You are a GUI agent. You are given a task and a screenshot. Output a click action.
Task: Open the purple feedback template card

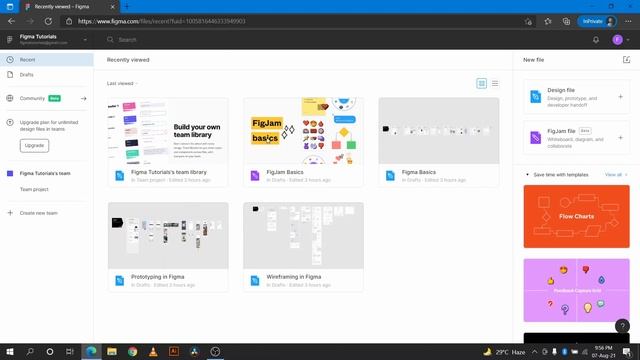[576, 290]
